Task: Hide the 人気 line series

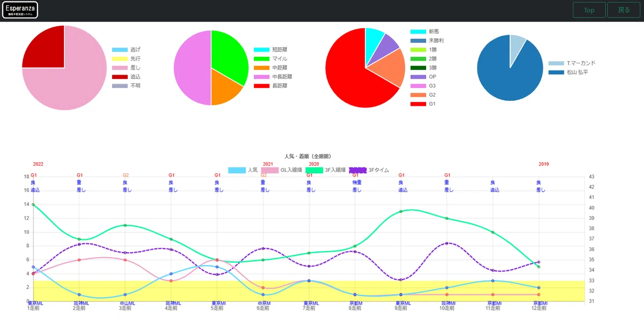Action: pyautogui.click(x=243, y=170)
